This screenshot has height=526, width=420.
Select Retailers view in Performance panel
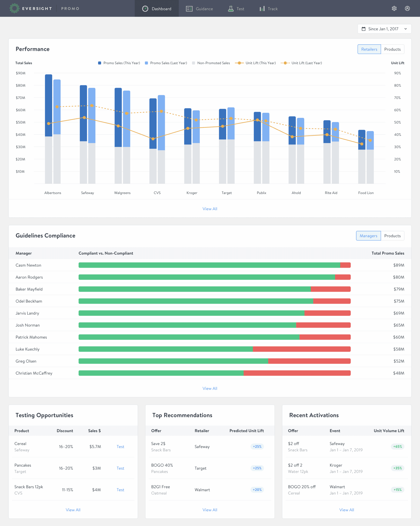[369, 49]
